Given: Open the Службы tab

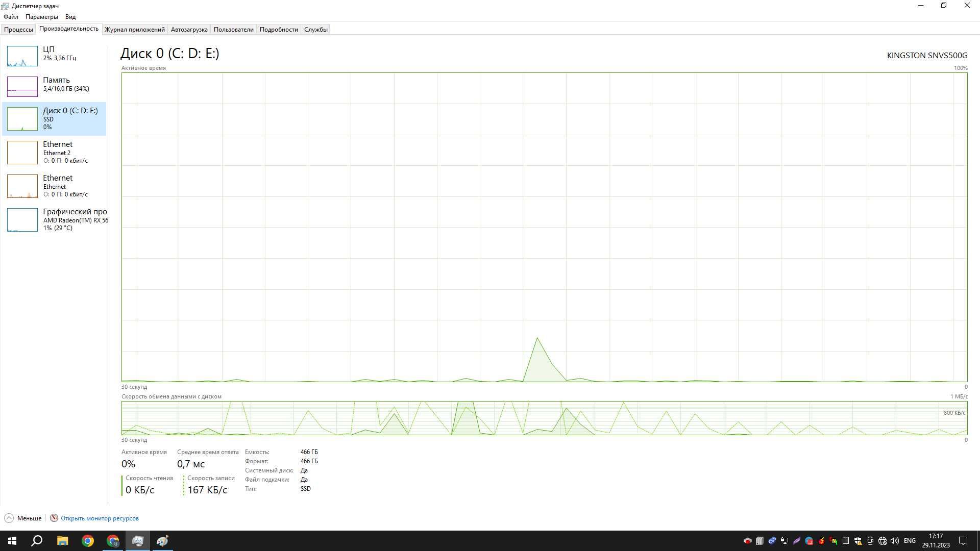Looking at the screenshot, I should (x=316, y=30).
